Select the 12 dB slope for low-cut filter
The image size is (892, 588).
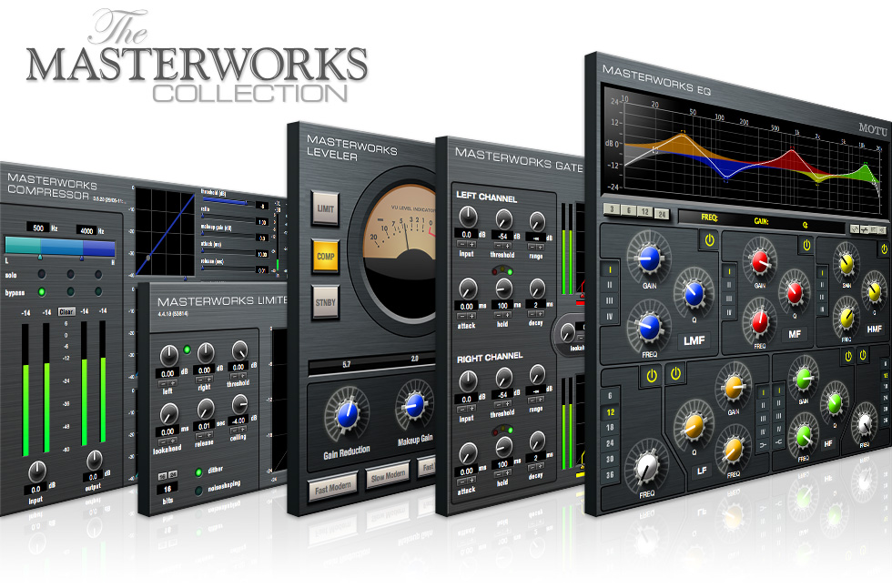click(x=610, y=411)
